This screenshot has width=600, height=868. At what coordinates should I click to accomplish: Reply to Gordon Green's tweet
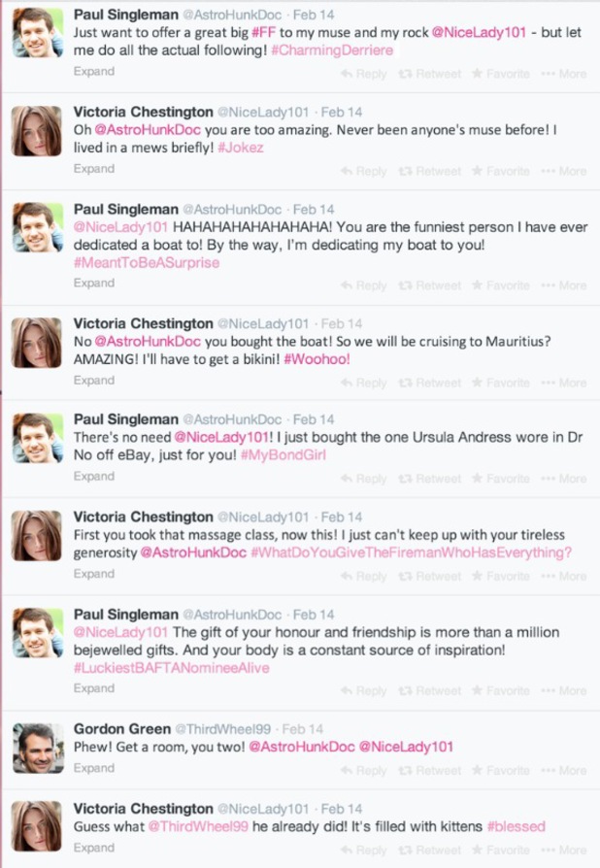point(364,771)
